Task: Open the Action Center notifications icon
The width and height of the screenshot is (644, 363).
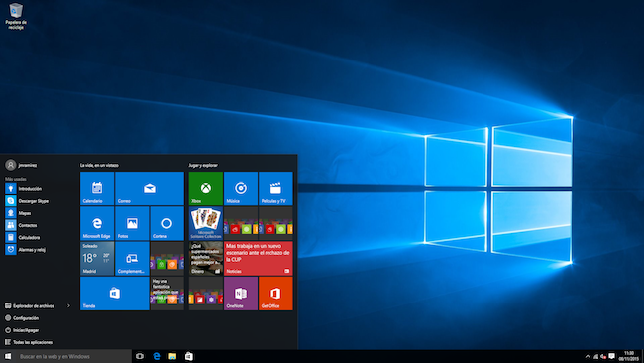Action: coord(612,356)
